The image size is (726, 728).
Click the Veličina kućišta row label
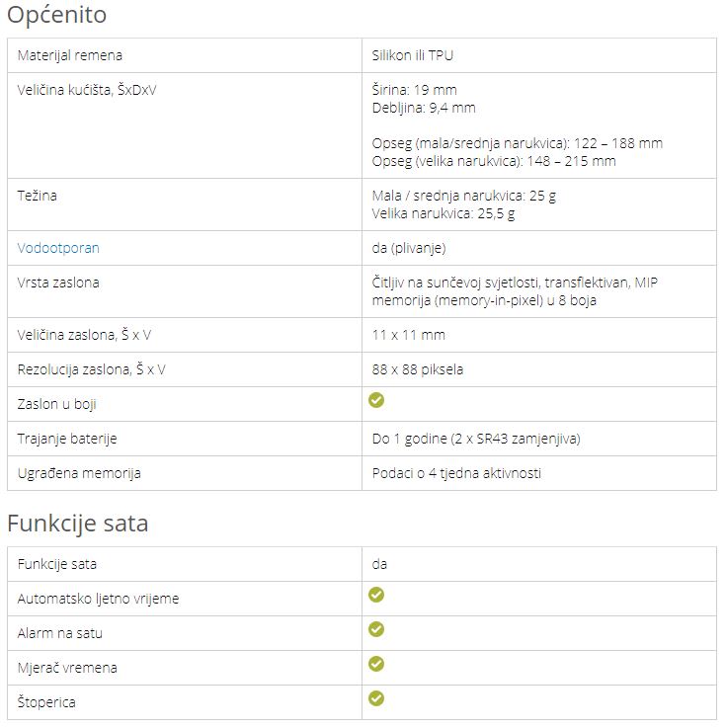click(87, 90)
